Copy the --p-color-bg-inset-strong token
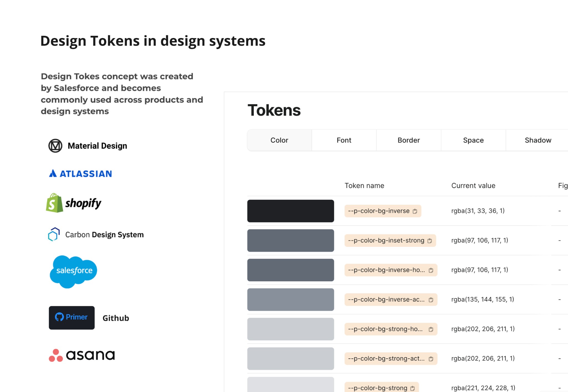This screenshot has width=568, height=392. (x=430, y=241)
